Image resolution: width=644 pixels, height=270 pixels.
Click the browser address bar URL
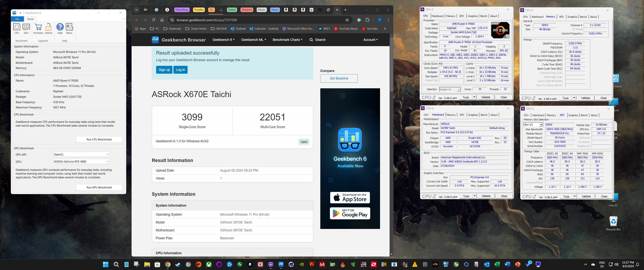(206, 20)
